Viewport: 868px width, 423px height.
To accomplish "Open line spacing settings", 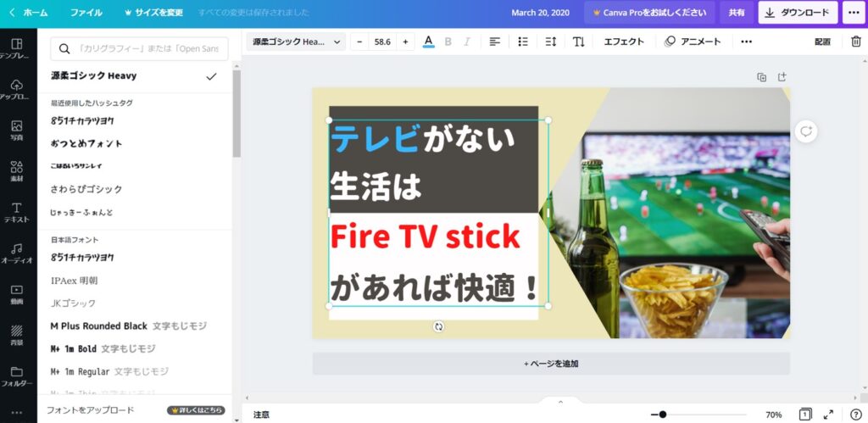I will (x=550, y=42).
